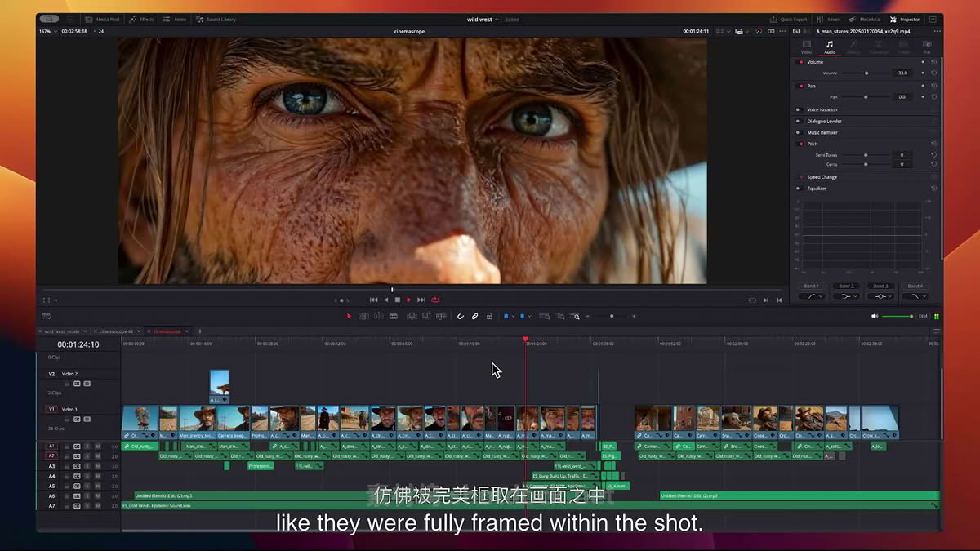Open the Sound Library panel
This screenshot has width=980, height=551.
[216, 19]
